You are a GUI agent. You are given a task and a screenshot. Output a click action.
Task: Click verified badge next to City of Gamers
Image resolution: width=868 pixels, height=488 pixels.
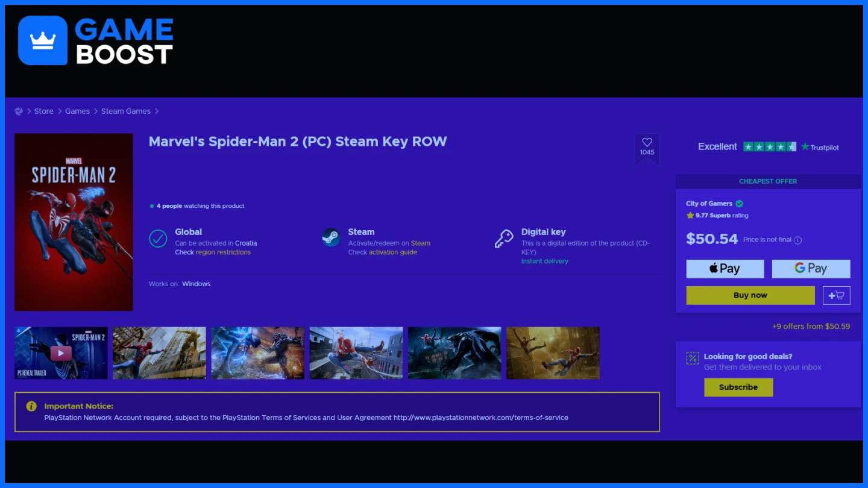(x=740, y=204)
